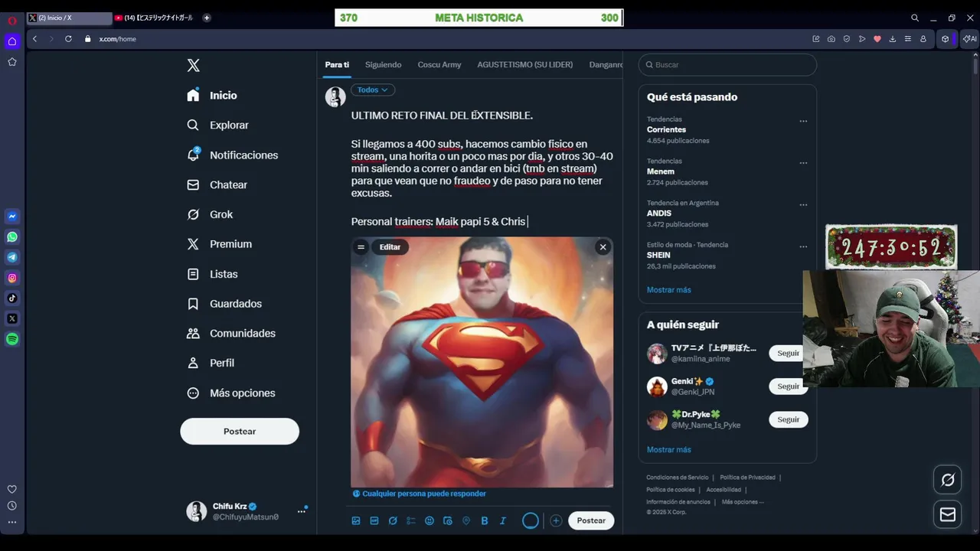
Task: Select AGUSTETISMO (SU LIDER) tab
Action: pos(525,65)
